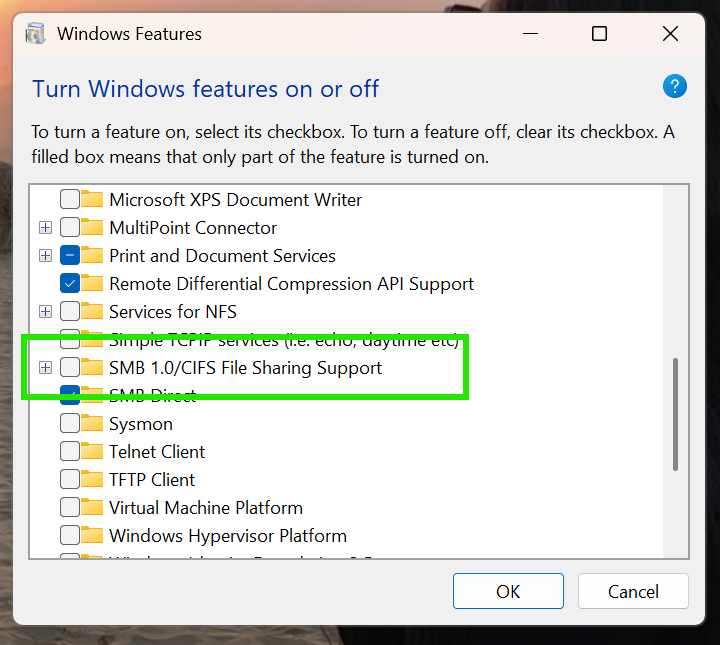Check Virtual Machine Platform checkbox

pyautogui.click(x=70, y=507)
